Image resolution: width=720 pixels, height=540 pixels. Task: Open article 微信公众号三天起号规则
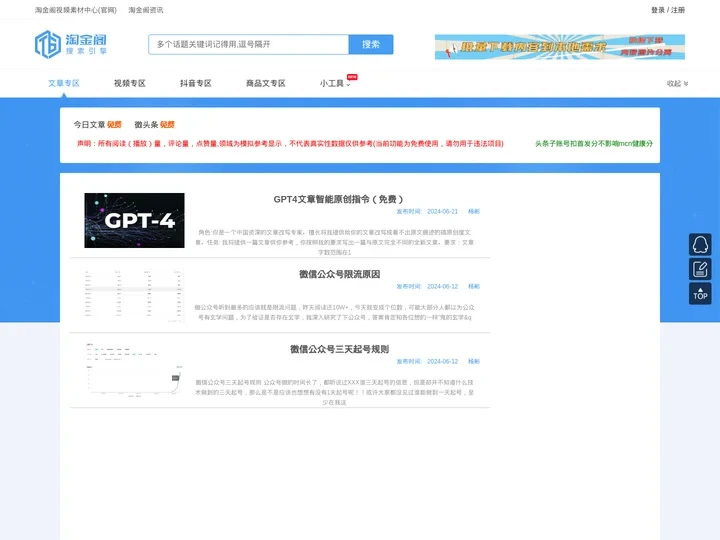point(339,349)
